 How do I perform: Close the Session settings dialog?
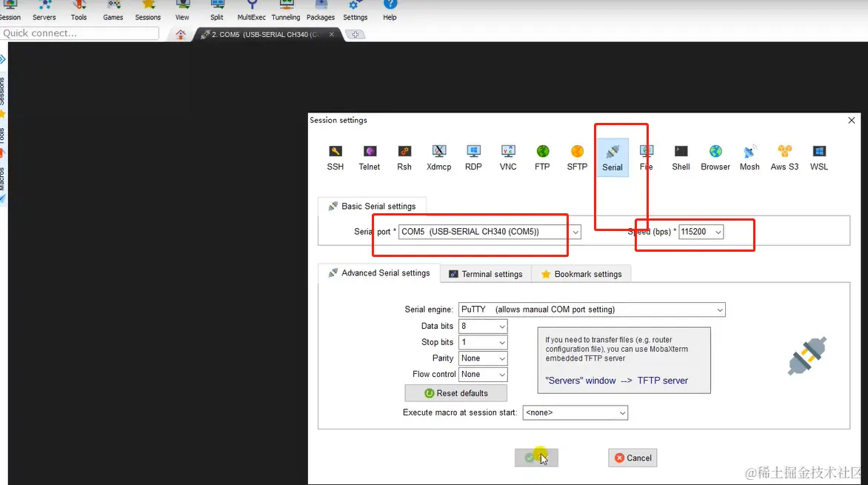point(852,120)
